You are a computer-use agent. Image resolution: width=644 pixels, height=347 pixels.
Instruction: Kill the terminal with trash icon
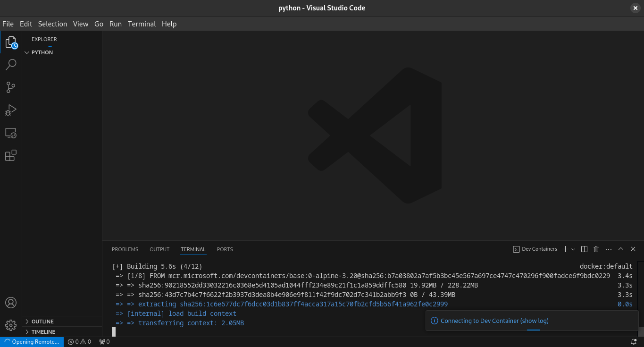[596, 249]
